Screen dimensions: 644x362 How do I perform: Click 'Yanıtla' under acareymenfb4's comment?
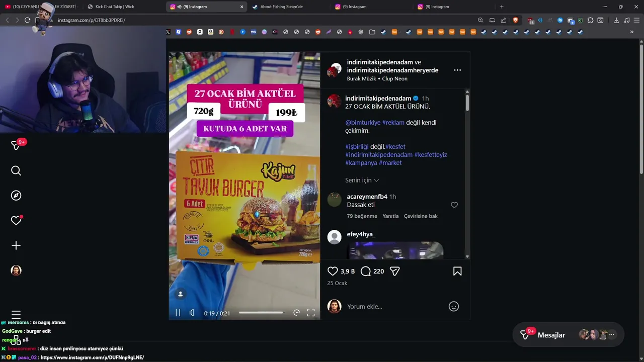[x=390, y=216]
